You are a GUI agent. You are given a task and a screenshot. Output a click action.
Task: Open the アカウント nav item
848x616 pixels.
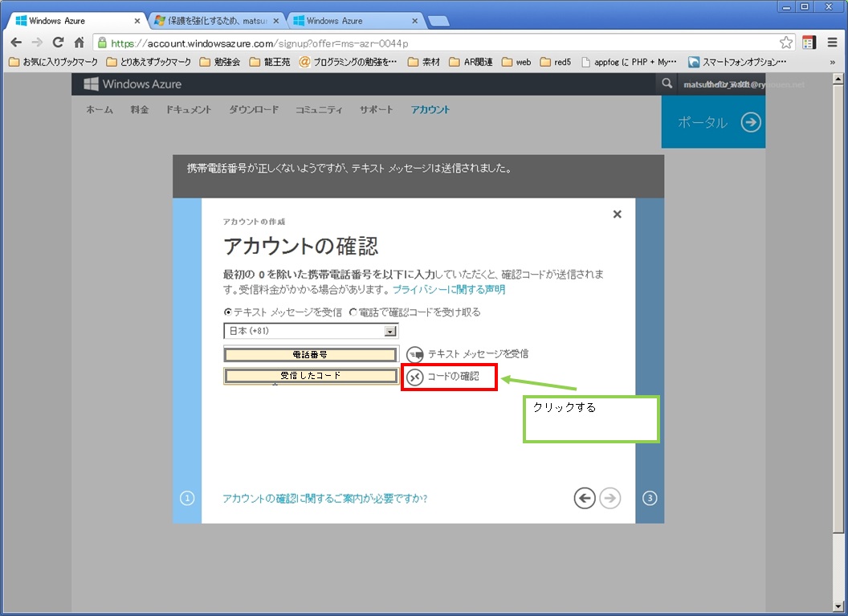coord(430,110)
